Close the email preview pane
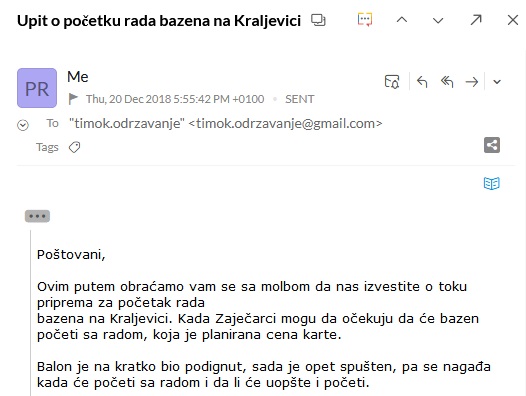 click(513, 20)
